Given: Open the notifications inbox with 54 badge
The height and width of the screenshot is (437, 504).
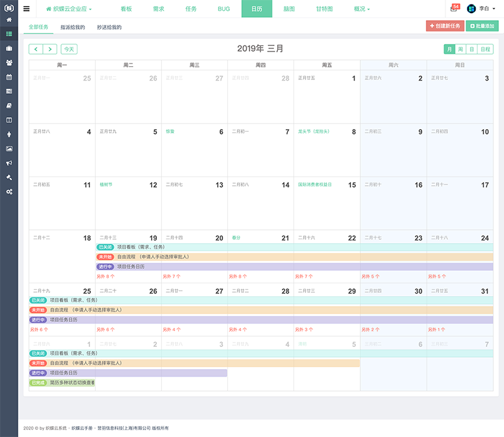Looking at the screenshot, I should click(454, 9).
